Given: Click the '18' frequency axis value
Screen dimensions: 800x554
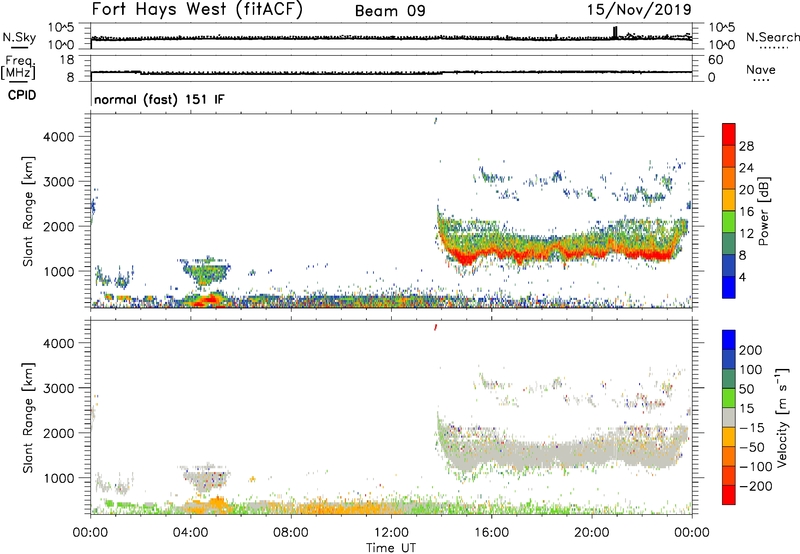Looking at the screenshot, I should (x=67, y=60).
